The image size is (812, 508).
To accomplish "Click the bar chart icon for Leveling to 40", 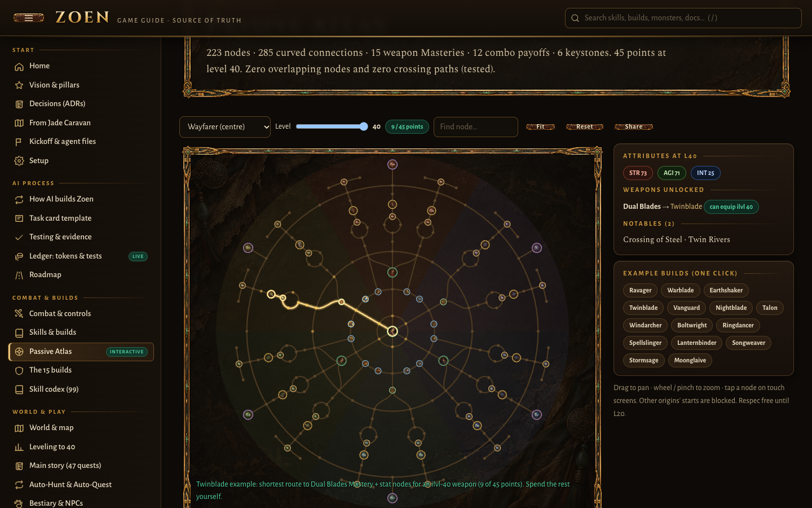I will [19, 447].
